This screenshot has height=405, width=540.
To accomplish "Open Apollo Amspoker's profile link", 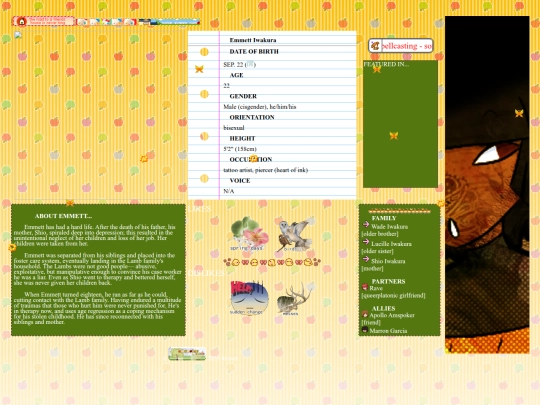I will coord(392,315).
